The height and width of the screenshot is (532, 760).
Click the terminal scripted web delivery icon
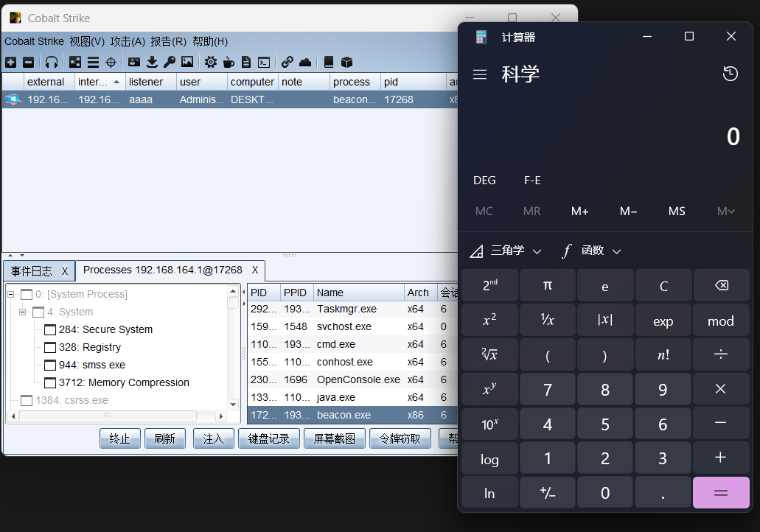tap(264, 62)
